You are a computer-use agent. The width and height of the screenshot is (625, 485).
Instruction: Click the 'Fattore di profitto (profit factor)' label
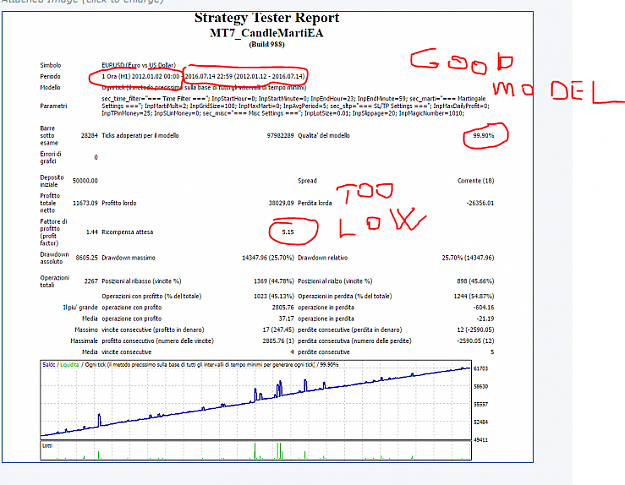click(x=53, y=232)
